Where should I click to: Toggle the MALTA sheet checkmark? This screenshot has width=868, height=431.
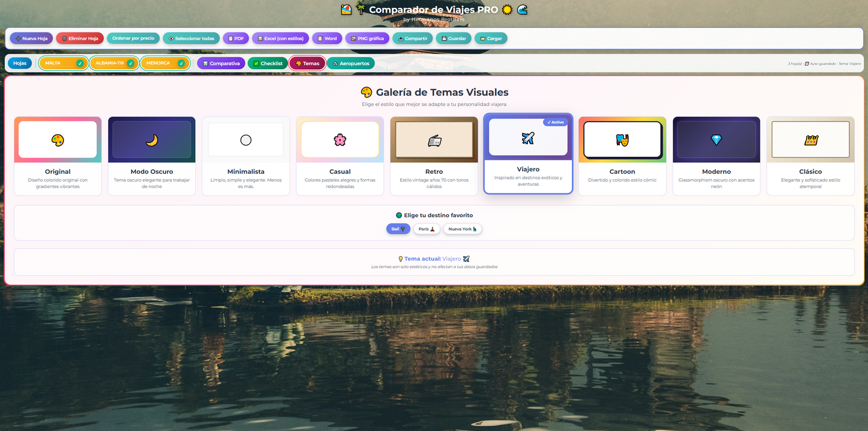80,63
